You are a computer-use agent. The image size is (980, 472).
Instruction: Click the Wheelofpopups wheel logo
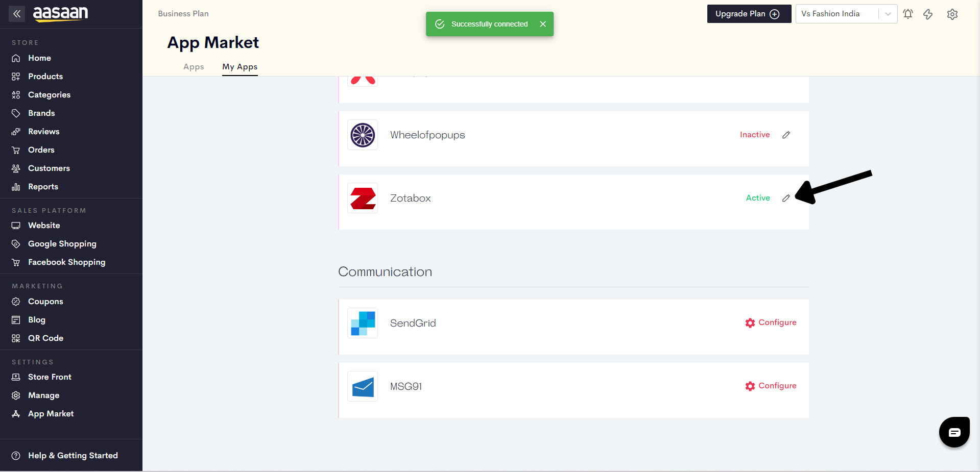363,135
